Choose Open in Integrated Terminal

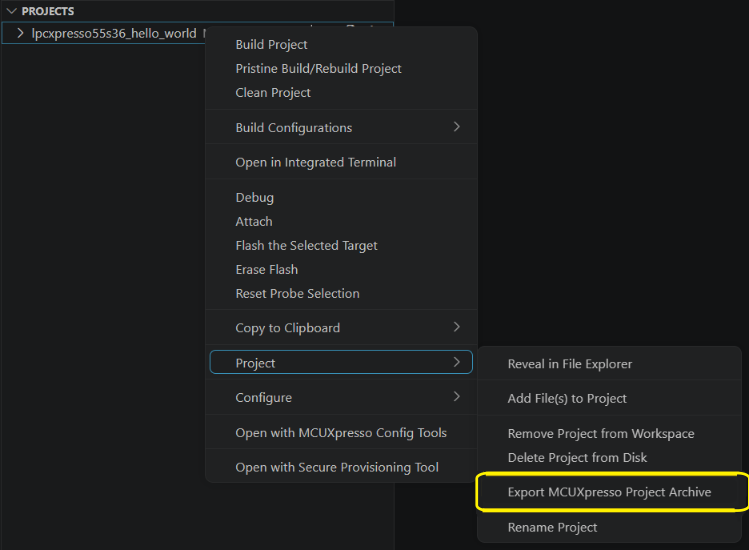(341, 162)
